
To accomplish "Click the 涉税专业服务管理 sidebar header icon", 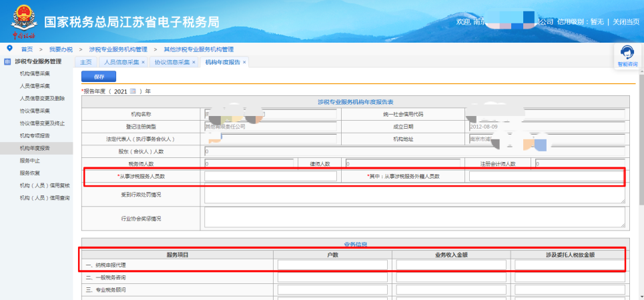I will point(7,62).
